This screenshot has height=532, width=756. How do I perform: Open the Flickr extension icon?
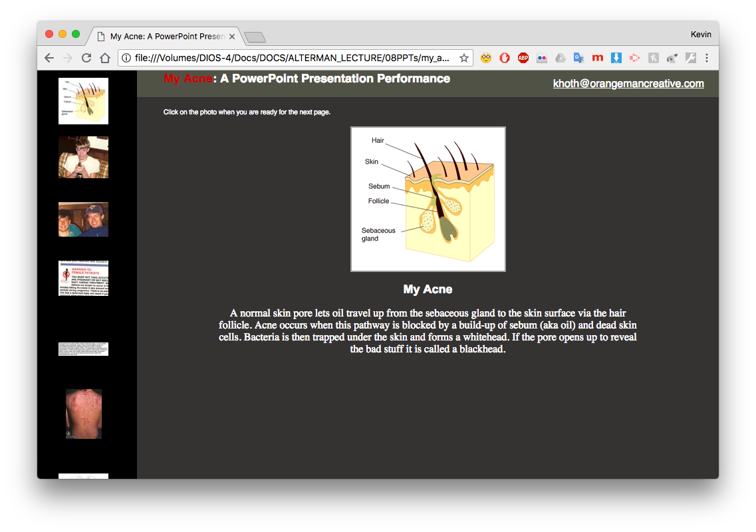(x=542, y=58)
